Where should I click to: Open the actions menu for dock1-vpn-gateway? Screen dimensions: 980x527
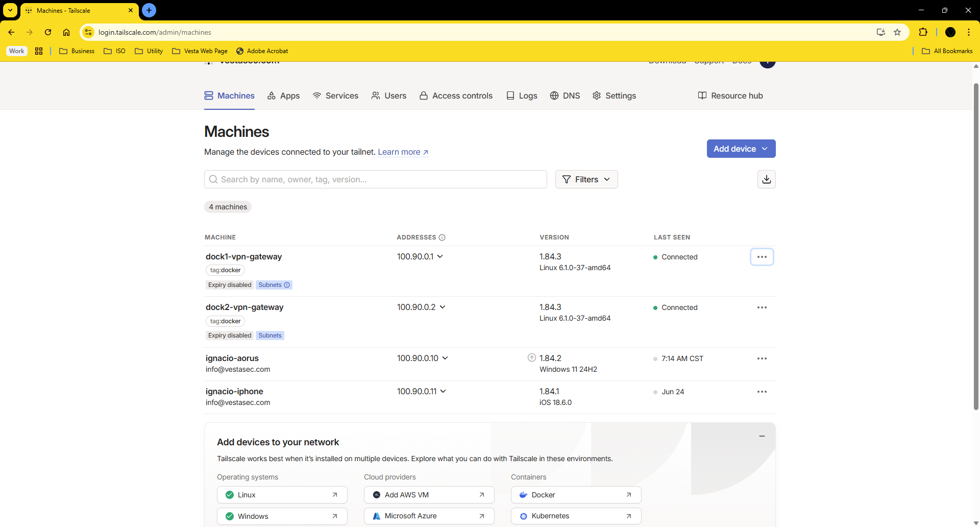point(762,257)
